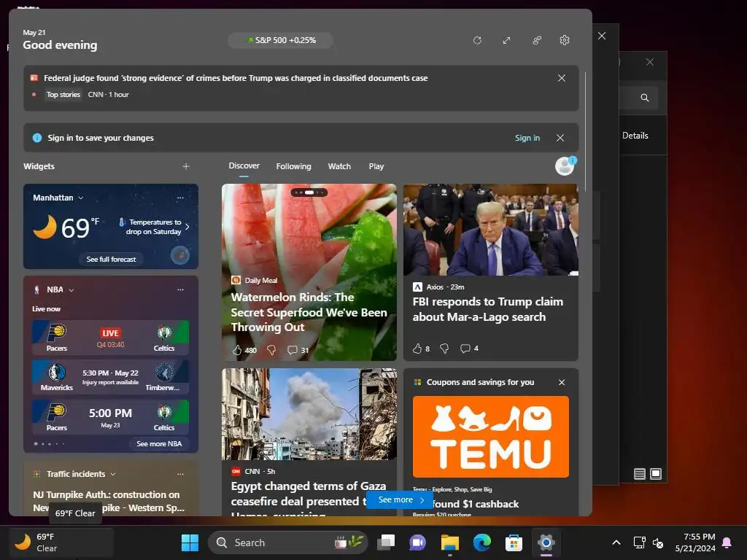
Task: Open comments on Watermelon Rinds article
Action: tap(298, 350)
